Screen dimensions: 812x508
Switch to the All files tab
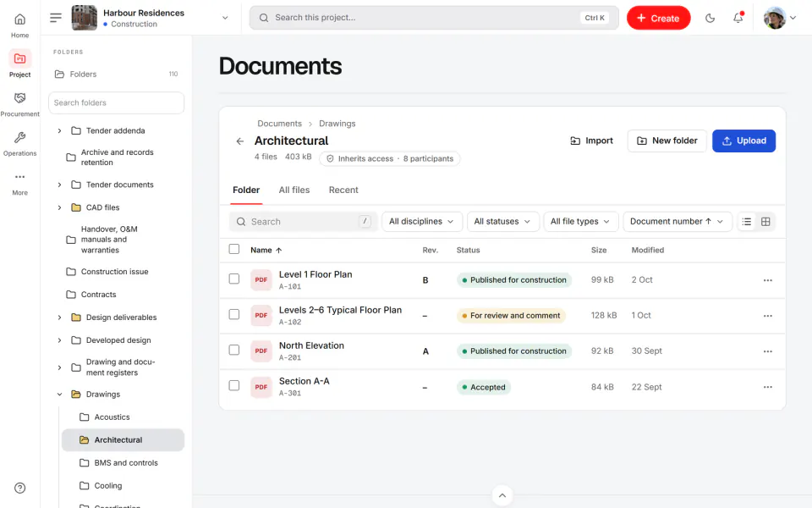[294, 190]
